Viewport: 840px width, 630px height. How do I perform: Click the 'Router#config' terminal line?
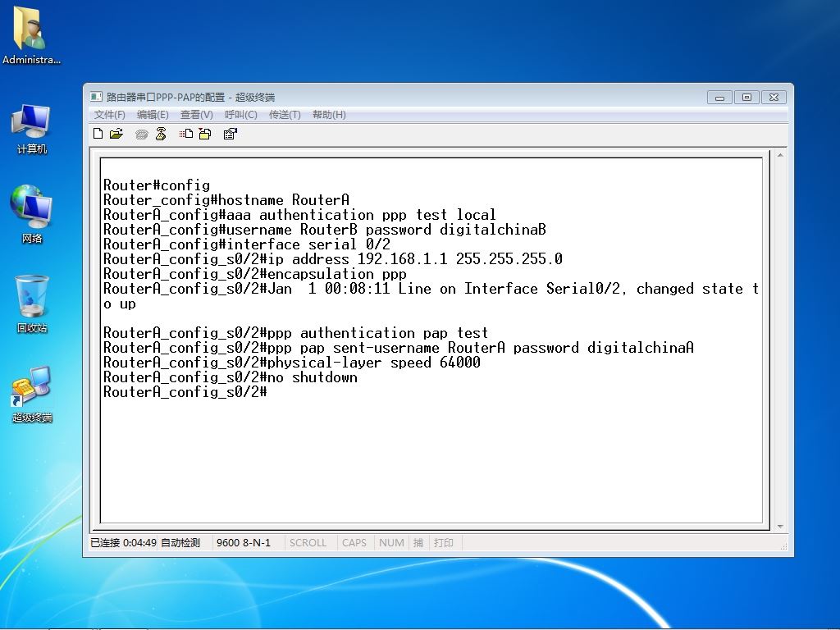tap(157, 185)
